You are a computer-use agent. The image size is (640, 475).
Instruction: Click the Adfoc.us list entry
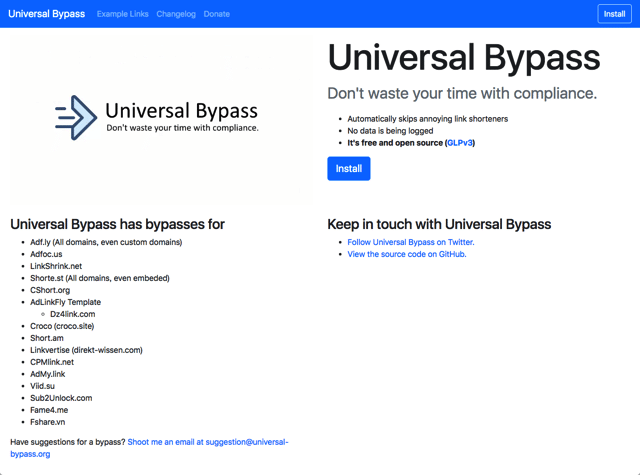(x=46, y=254)
